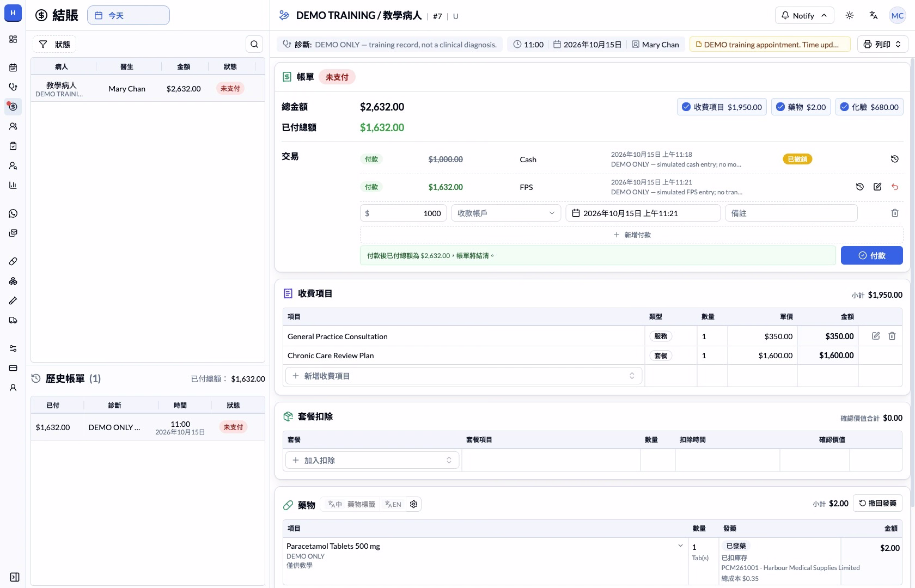Click the 備註 remarks input field
Image resolution: width=915 pixels, height=588 pixels.
tap(791, 213)
